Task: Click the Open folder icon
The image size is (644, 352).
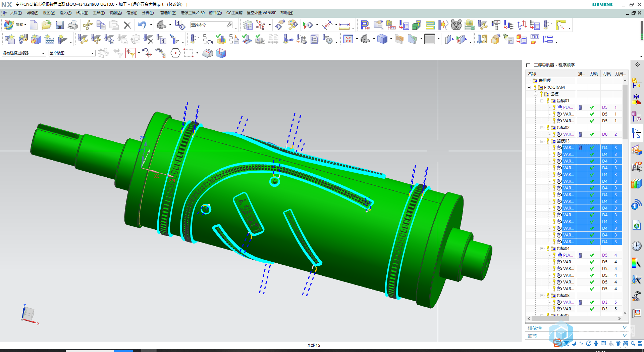Action: (46, 25)
